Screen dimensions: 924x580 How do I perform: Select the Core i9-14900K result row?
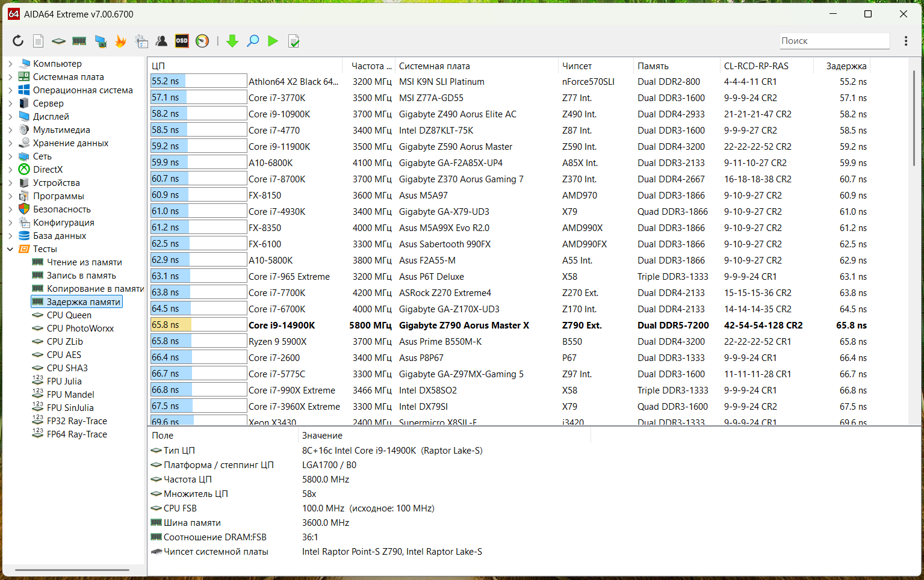(x=510, y=325)
